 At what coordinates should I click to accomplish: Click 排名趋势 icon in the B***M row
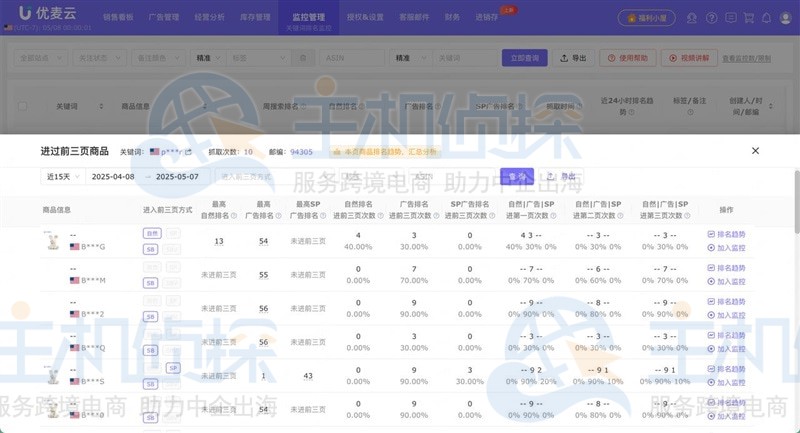711,268
